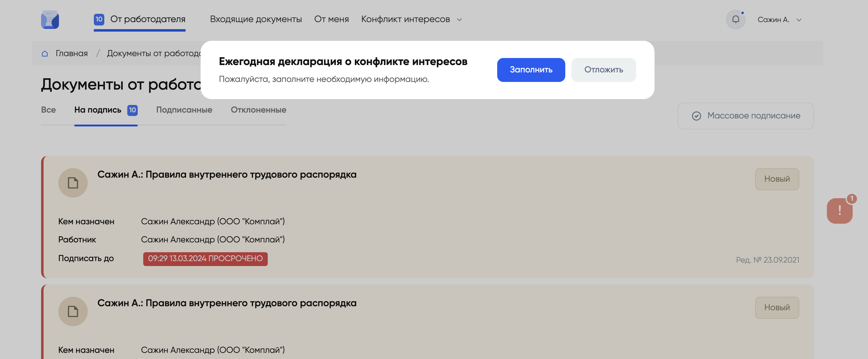Click the home icon in breadcrumb
Viewport: 868px width, 359px height.
(45, 54)
